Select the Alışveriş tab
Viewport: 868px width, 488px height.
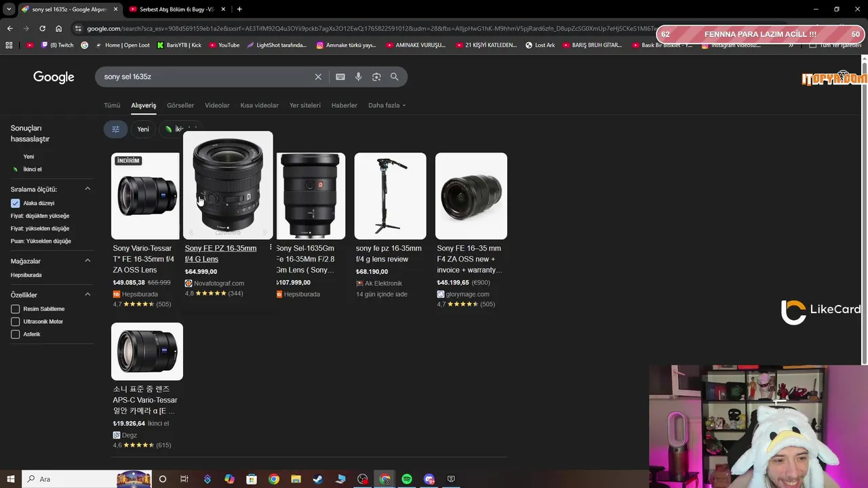coord(143,105)
